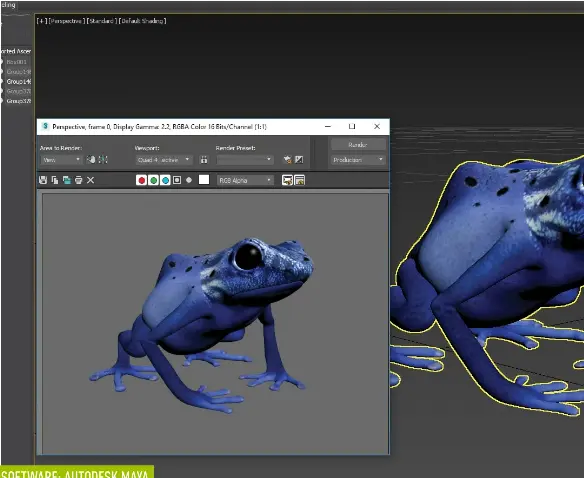Click the rendered frame window app icon
This screenshot has width=584, height=478.
[x=45, y=126]
